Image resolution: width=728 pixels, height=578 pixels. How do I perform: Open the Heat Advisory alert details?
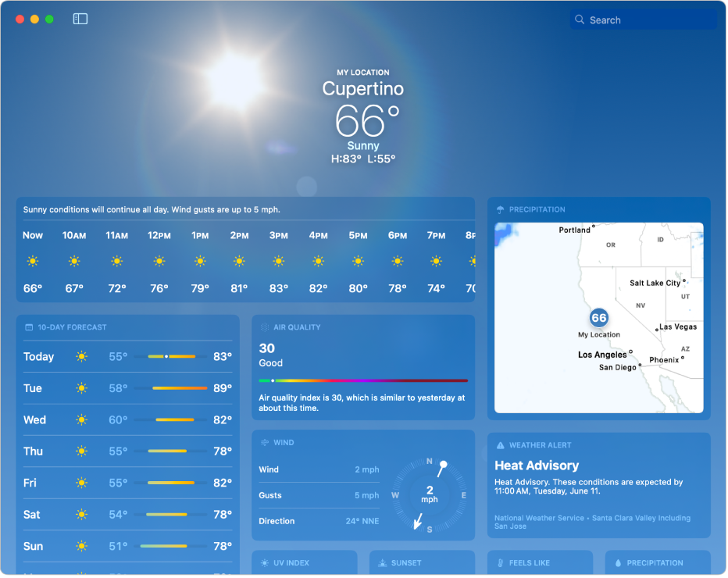[537, 466]
